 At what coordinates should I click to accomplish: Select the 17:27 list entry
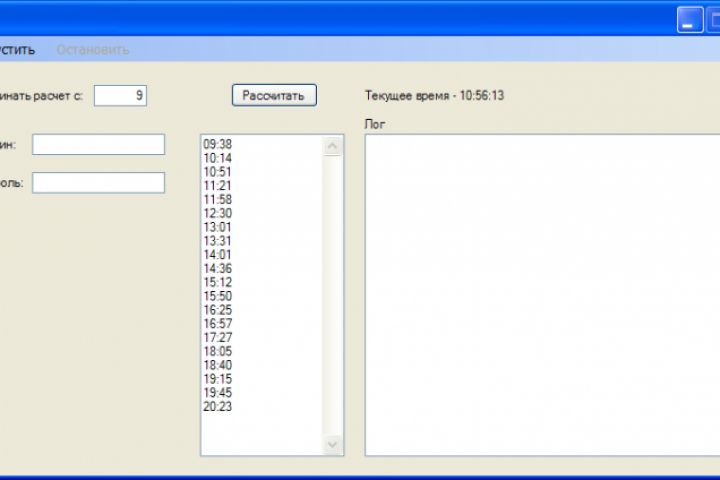pos(218,337)
